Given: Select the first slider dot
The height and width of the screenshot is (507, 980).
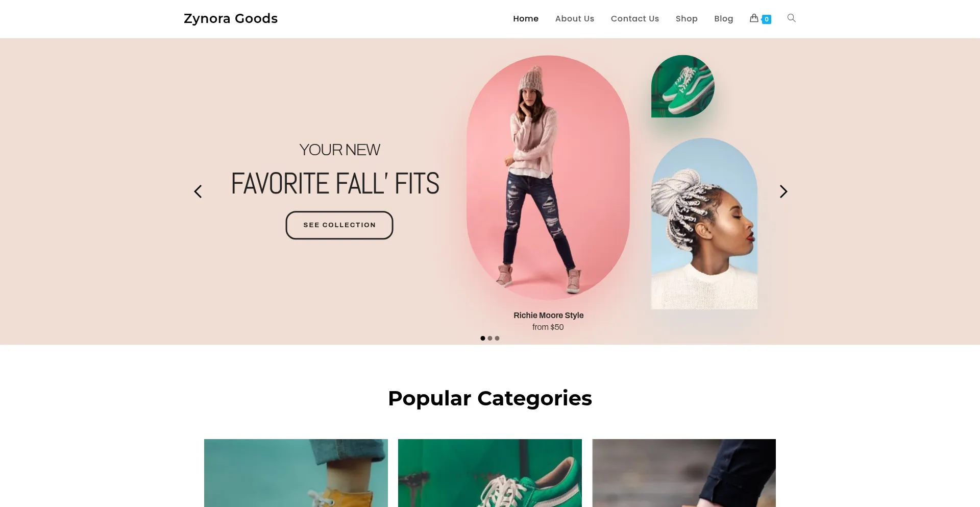Looking at the screenshot, I should 483,338.
